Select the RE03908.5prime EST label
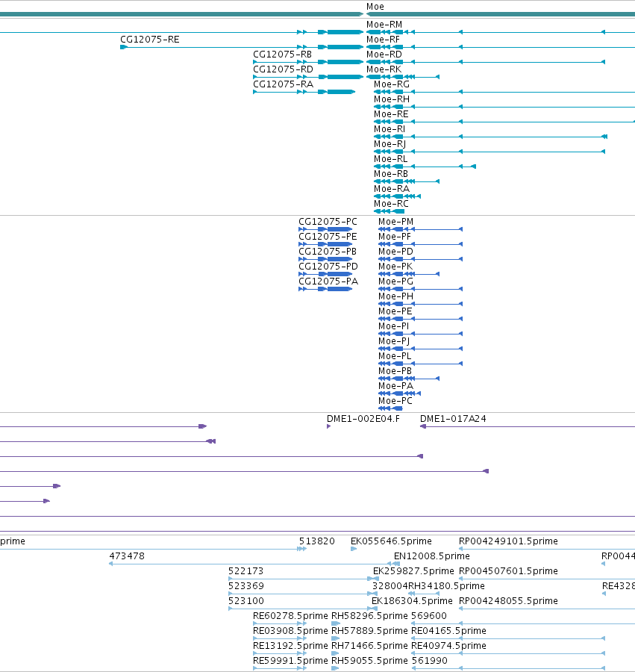 pyautogui.click(x=290, y=631)
